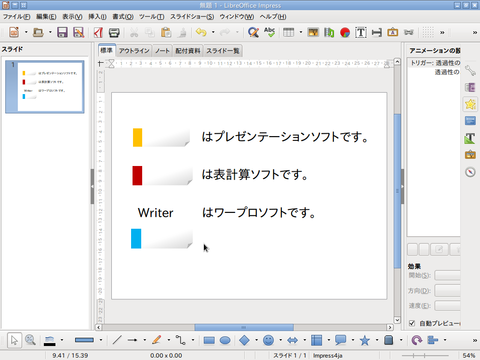Select slide 1 thumbnail in panel

point(45,87)
